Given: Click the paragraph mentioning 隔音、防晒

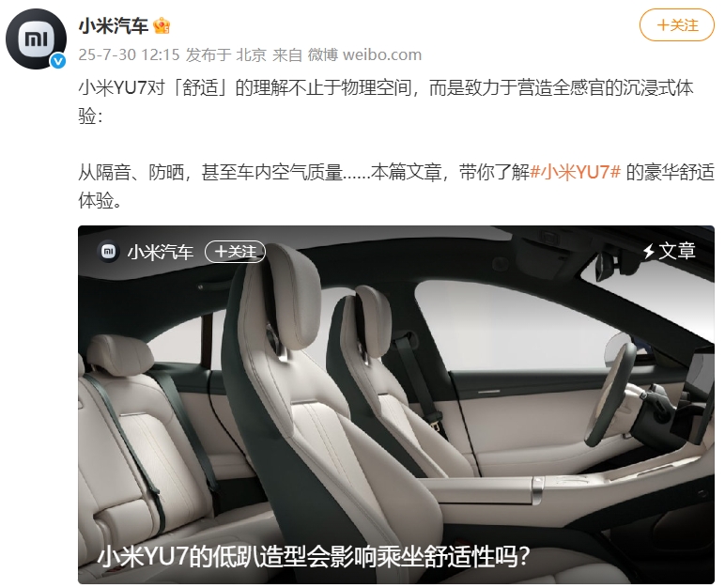Looking at the screenshot, I should pos(396,186).
